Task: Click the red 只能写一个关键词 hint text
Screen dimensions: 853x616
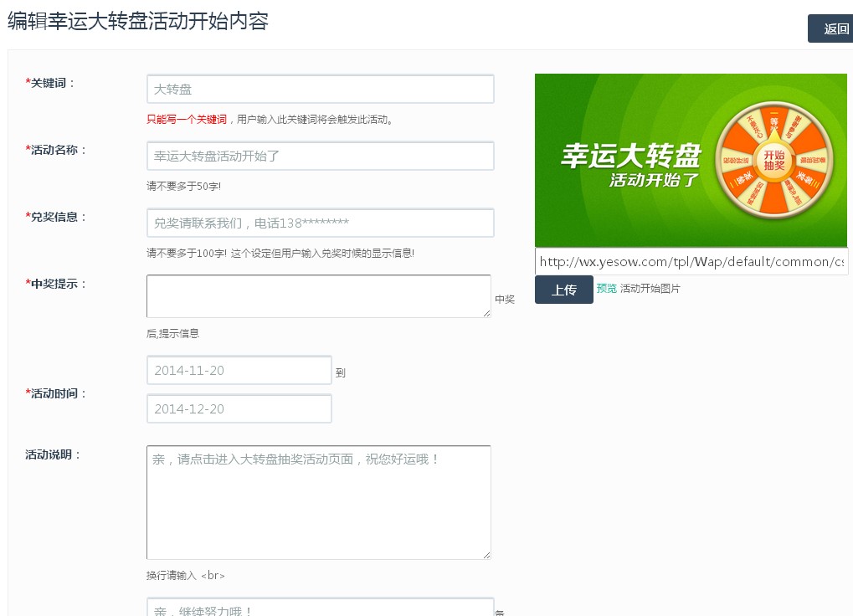Action: (x=186, y=120)
